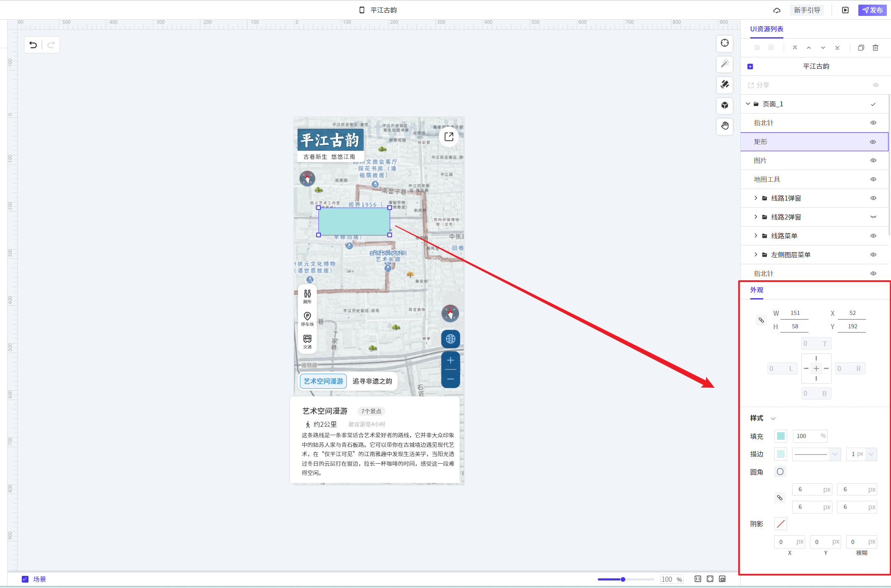The height and width of the screenshot is (588, 891).
Task: Collapse the 样式 section
Action: click(773, 418)
